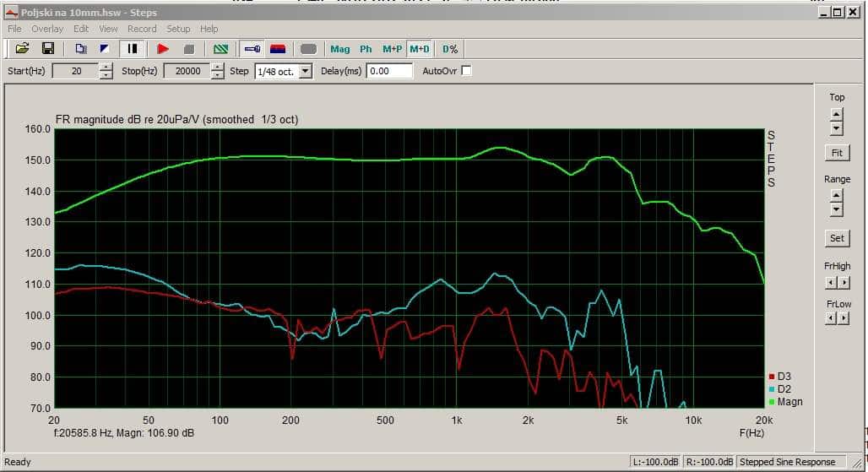Decrease Range with down arrow
Image resolution: width=868 pixels, height=472 pixels.
coord(837,209)
